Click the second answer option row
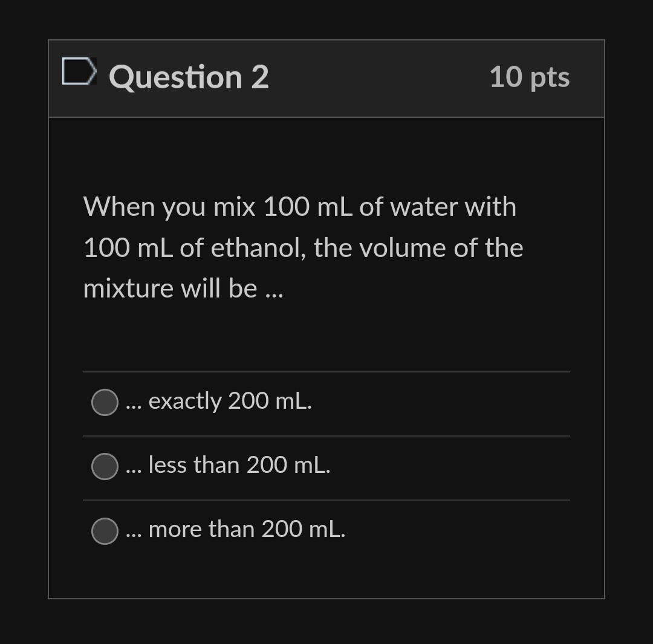 pyautogui.click(x=326, y=466)
